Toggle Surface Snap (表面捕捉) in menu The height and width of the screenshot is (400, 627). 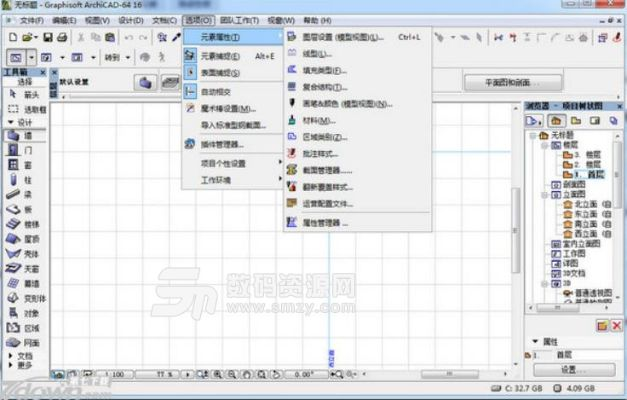233,73
